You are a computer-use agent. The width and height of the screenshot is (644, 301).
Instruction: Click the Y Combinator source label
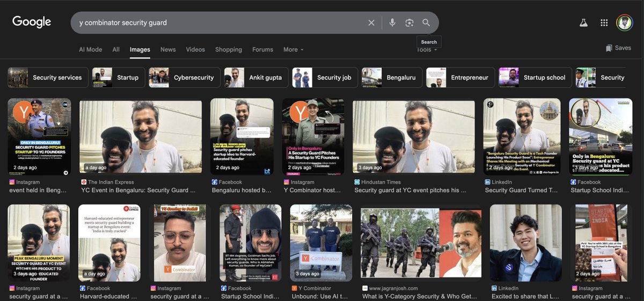point(315,288)
